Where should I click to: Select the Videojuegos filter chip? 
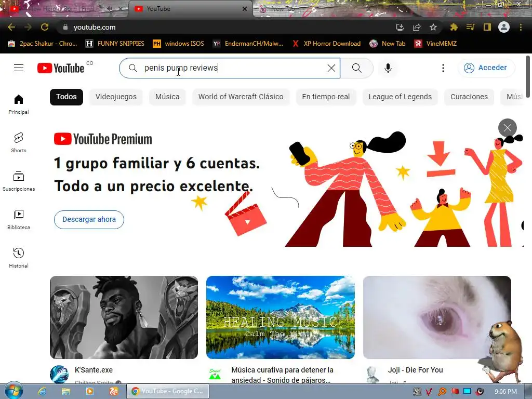pos(116,97)
